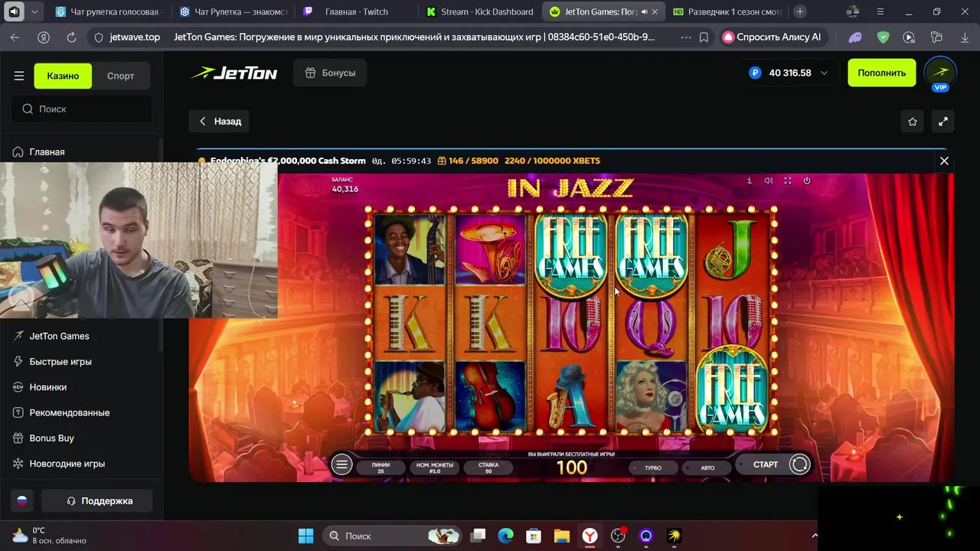Switch to the Спорт section
Screen dimensions: 980x551
tap(121, 76)
